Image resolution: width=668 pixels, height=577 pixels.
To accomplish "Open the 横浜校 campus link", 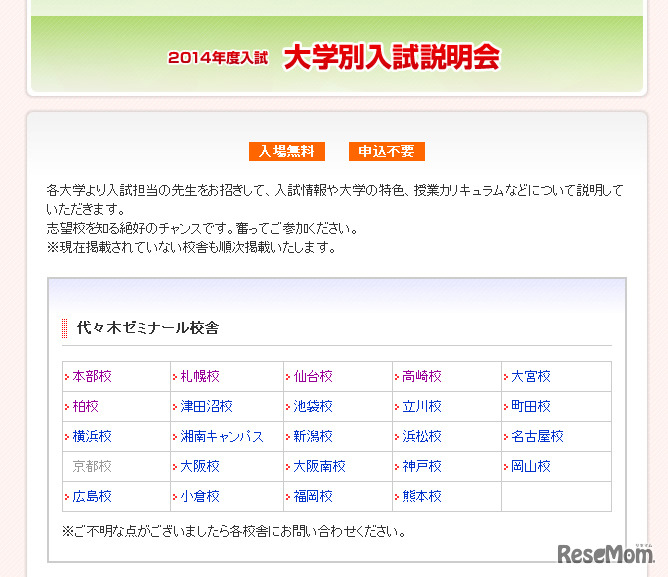I will 92,436.
